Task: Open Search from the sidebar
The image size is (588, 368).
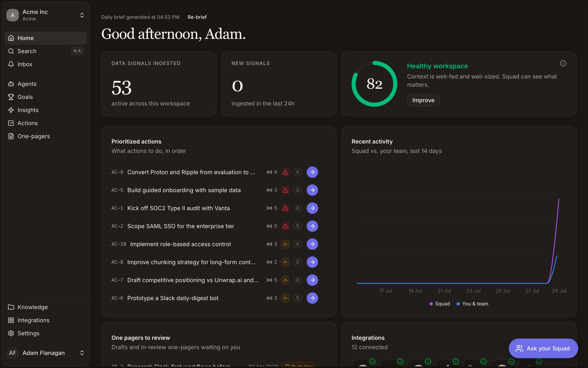Action: 46,51
